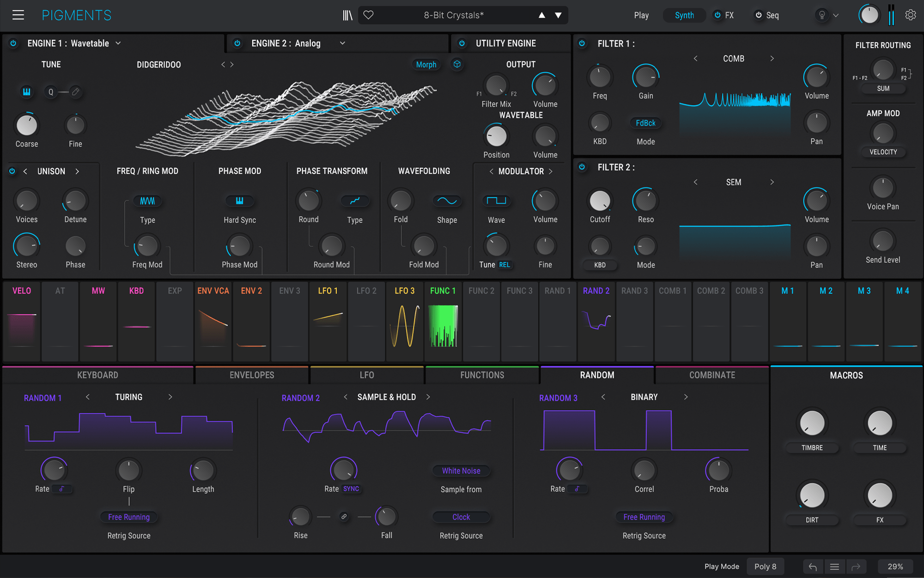The height and width of the screenshot is (578, 924).
Task: Click the link icon between Rise and Fall
Action: tap(344, 517)
